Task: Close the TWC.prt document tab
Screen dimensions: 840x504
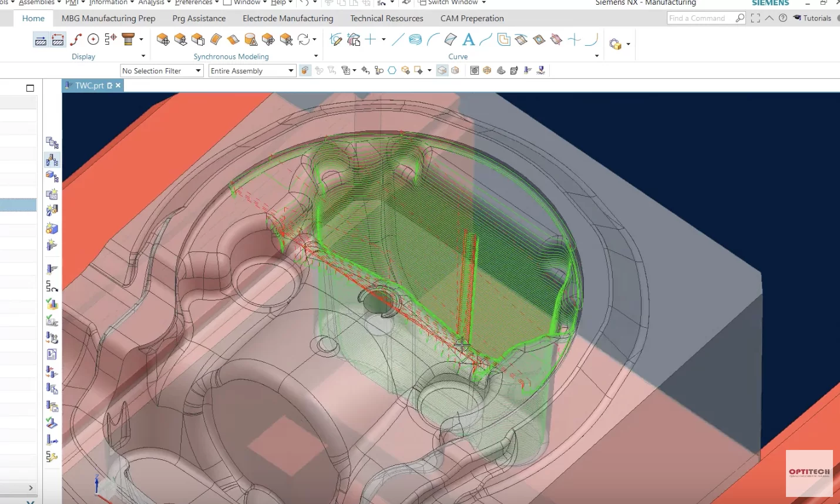Action: pyautogui.click(x=118, y=85)
